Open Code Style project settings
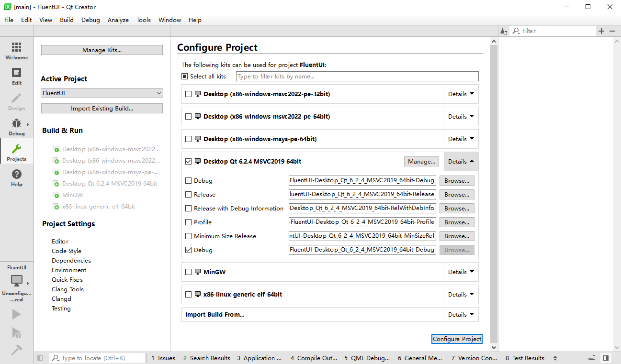 click(67, 251)
